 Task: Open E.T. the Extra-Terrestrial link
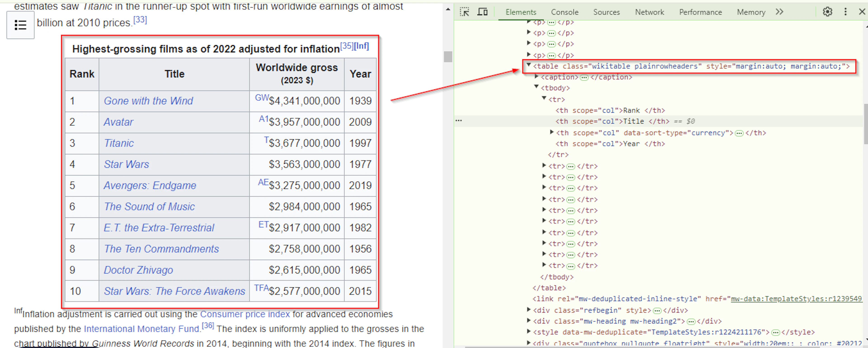click(159, 228)
